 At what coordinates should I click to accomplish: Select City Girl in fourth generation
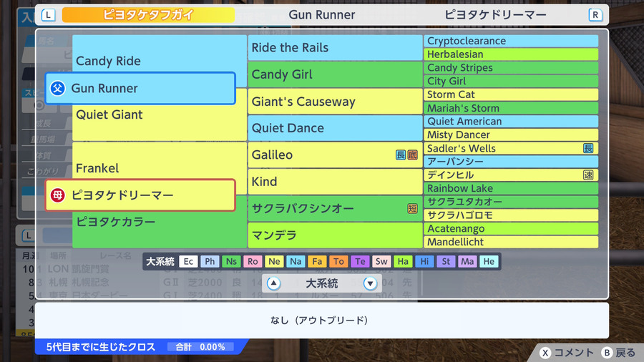(x=511, y=82)
